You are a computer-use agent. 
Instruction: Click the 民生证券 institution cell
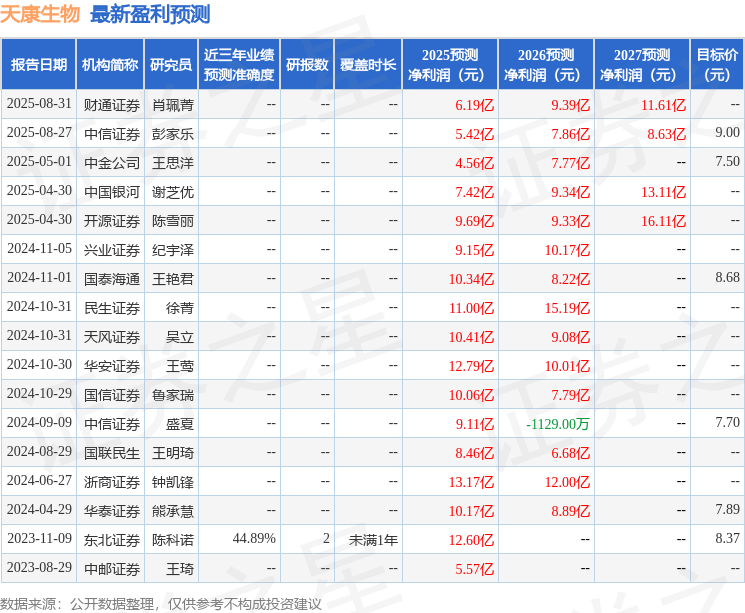click(112, 308)
